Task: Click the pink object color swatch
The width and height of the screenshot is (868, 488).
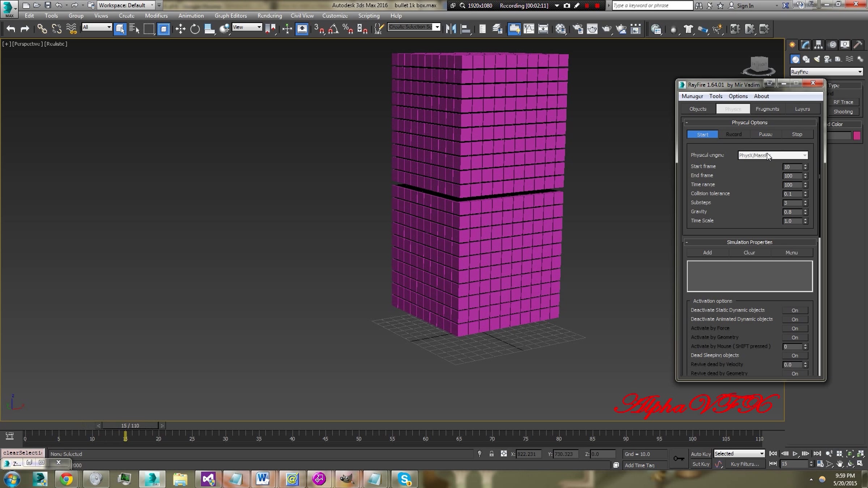Action: [x=856, y=136]
